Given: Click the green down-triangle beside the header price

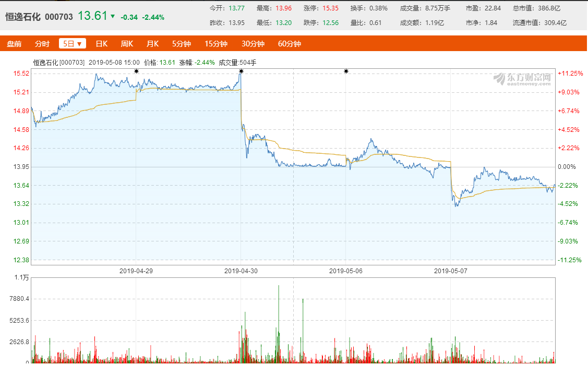Looking at the screenshot, I should (113, 17).
